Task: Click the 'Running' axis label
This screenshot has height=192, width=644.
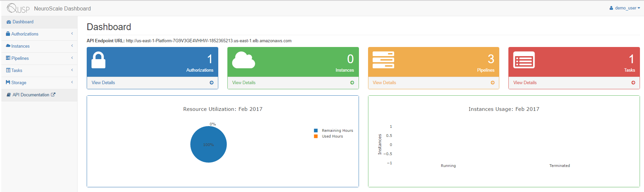Action: click(448, 166)
